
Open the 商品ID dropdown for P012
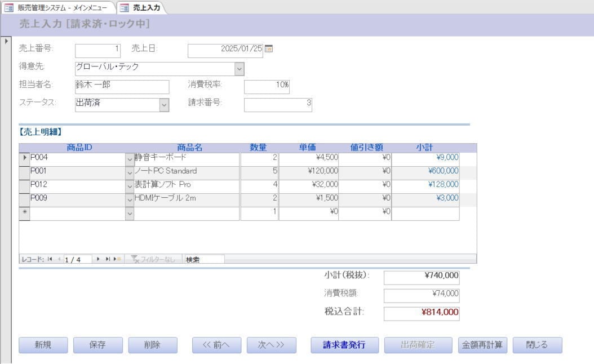[x=130, y=187]
